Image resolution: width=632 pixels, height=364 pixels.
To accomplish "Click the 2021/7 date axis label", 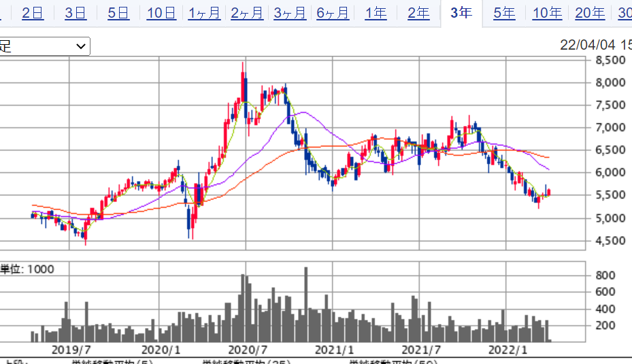I will click(421, 350).
